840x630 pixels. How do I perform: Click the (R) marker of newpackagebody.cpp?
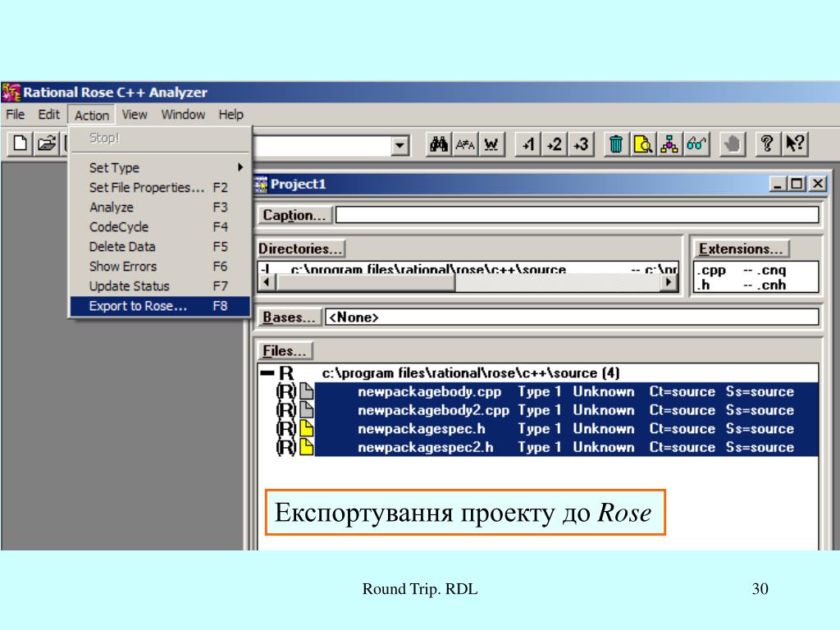pyautogui.click(x=286, y=391)
